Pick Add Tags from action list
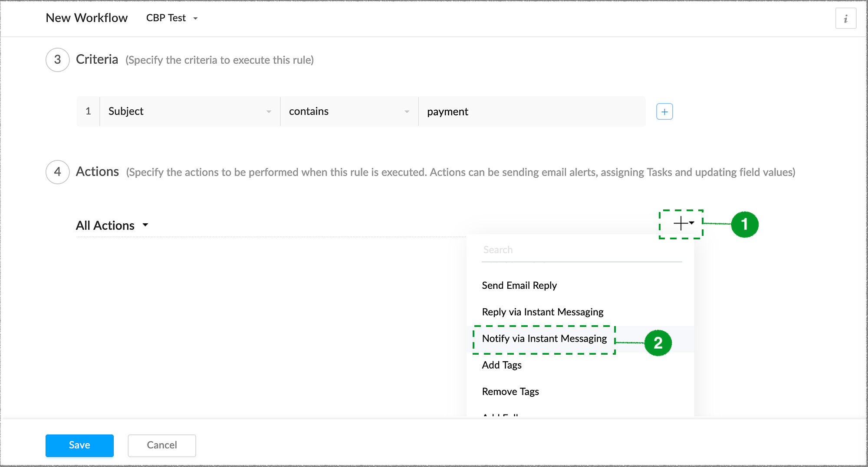The width and height of the screenshot is (868, 467). pos(502,365)
